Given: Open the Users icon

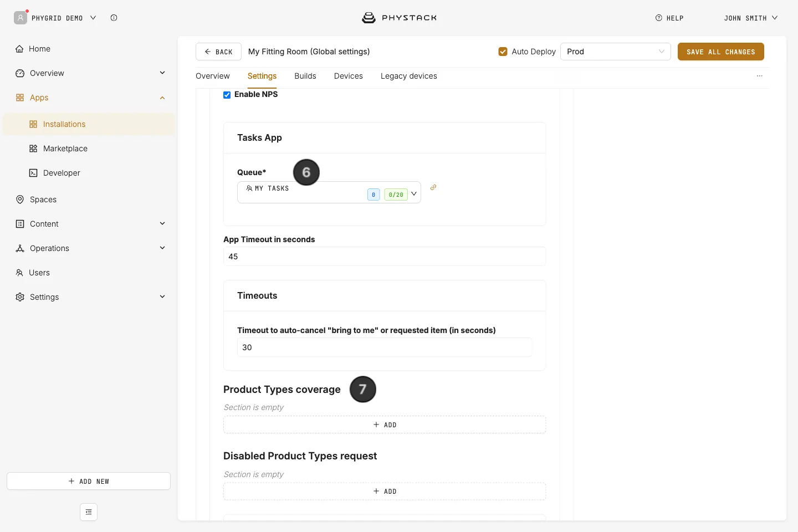Looking at the screenshot, I should (x=19, y=273).
